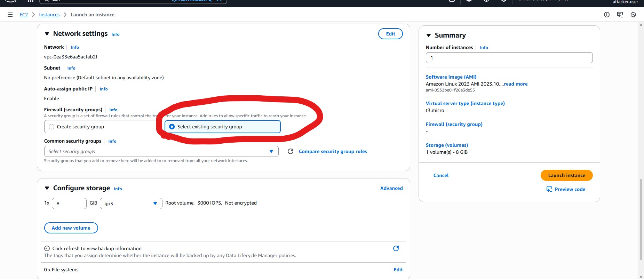Refresh backup information with the reload icon
Image resolution: width=644 pixels, height=279 pixels.
coord(396,248)
